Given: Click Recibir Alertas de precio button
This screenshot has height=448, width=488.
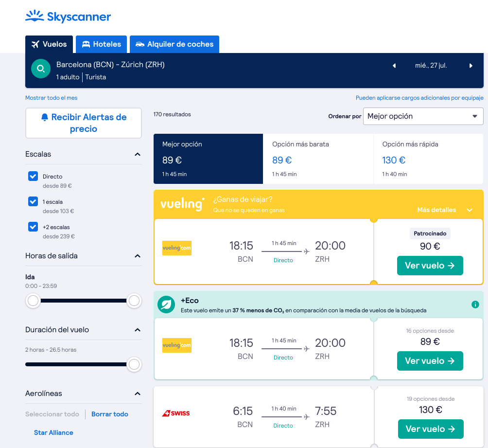Looking at the screenshot, I should click(x=84, y=123).
